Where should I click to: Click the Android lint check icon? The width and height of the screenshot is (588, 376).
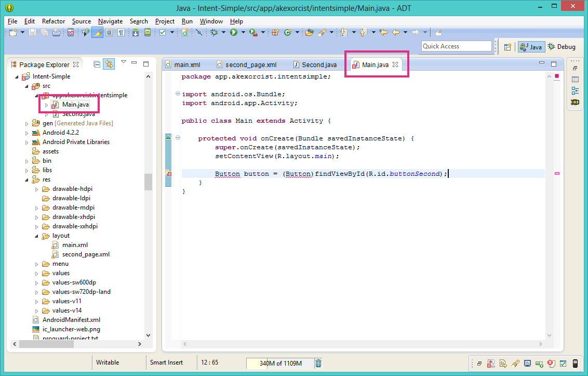[163, 33]
